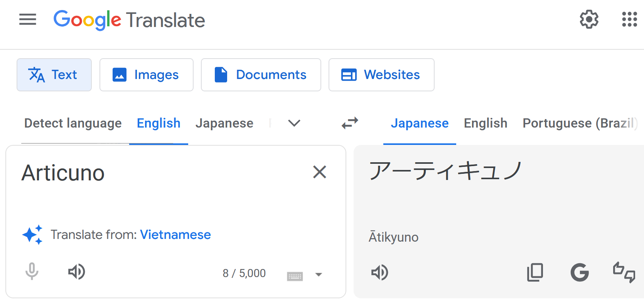Expand more source languages list

(294, 123)
